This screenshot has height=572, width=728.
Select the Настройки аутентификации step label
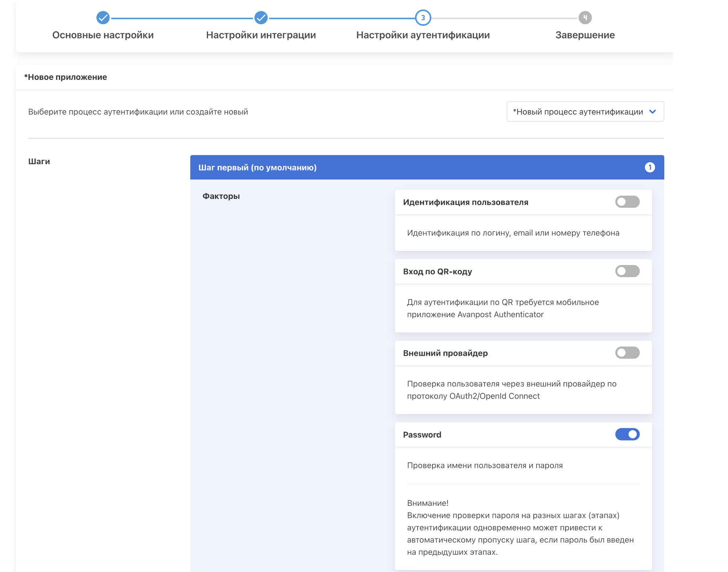(x=423, y=35)
